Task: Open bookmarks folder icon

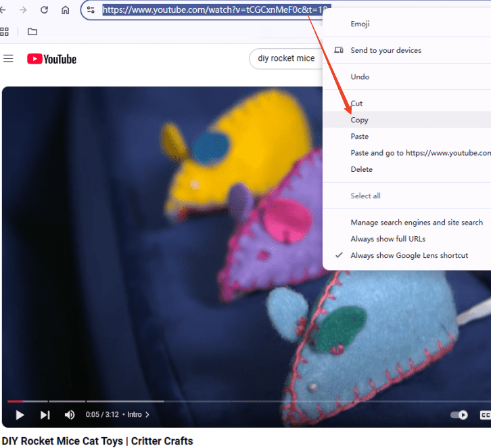Action: [x=32, y=31]
